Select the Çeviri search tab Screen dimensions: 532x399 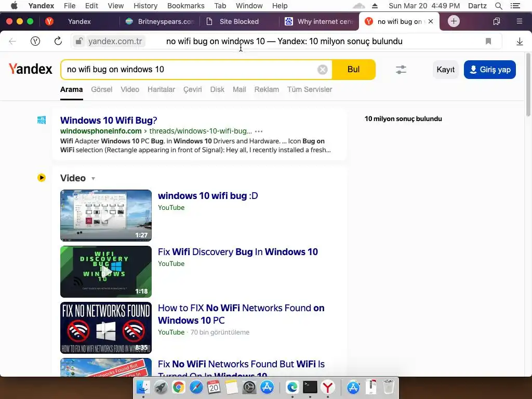pyautogui.click(x=192, y=89)
